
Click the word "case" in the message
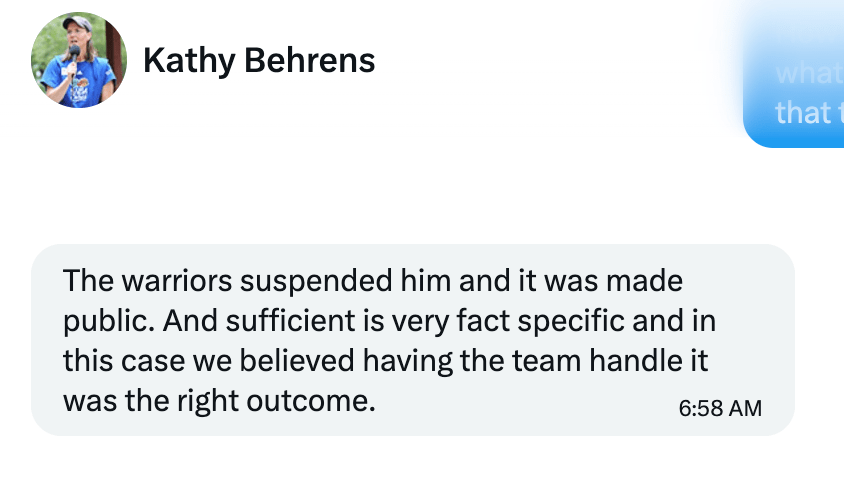[x=146, y=361]
